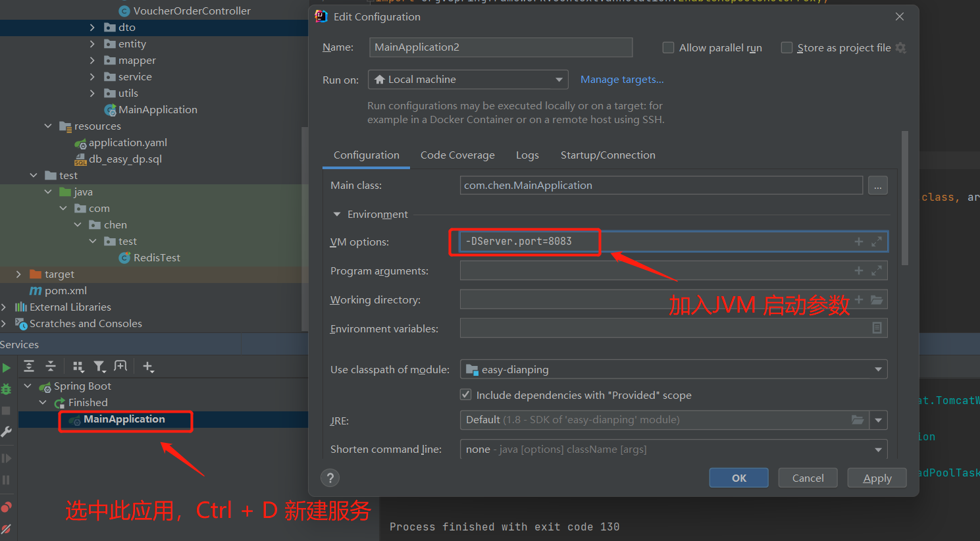Screen dimensions: 980x541
Task: Collapse the Finished services group
Action: (43, 403)
